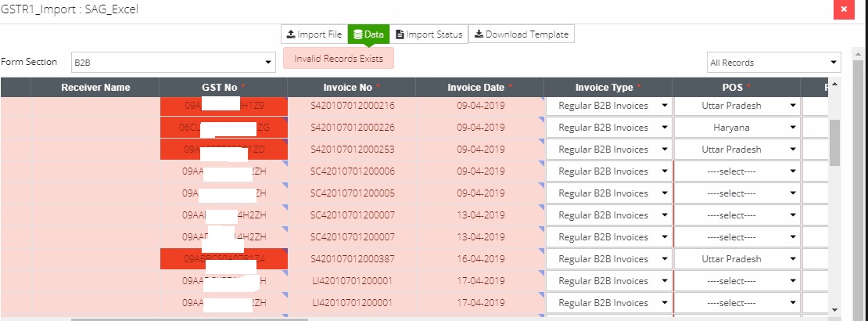
Task: Switch to the Import Status tab
Action: click(x=429, y=34)
